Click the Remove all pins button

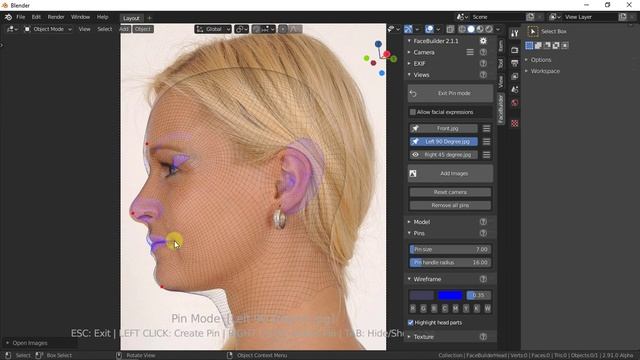click(x=450, y=205)
